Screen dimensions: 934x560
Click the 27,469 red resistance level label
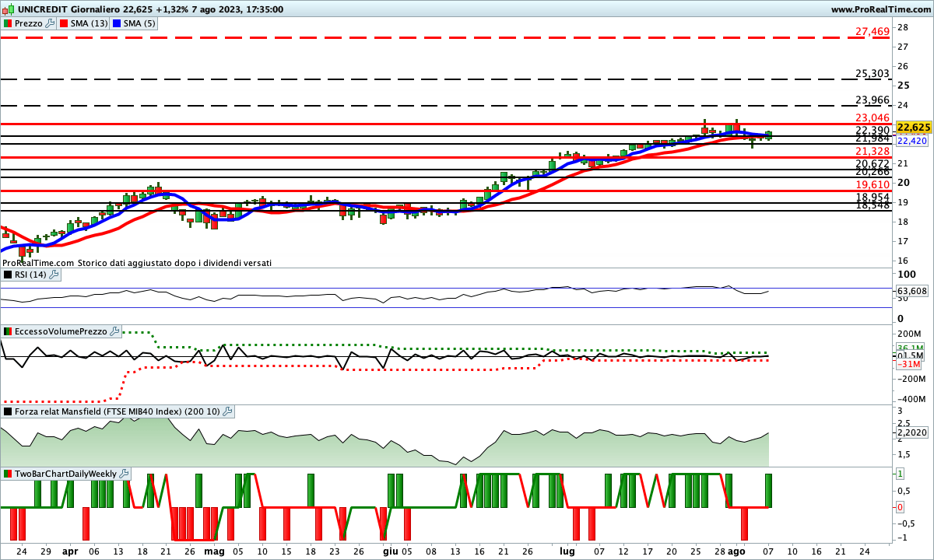(872, 32)
